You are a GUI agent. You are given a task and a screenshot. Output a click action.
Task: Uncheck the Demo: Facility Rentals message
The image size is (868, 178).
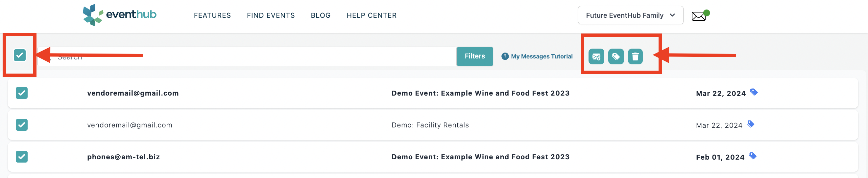point(22,125)
